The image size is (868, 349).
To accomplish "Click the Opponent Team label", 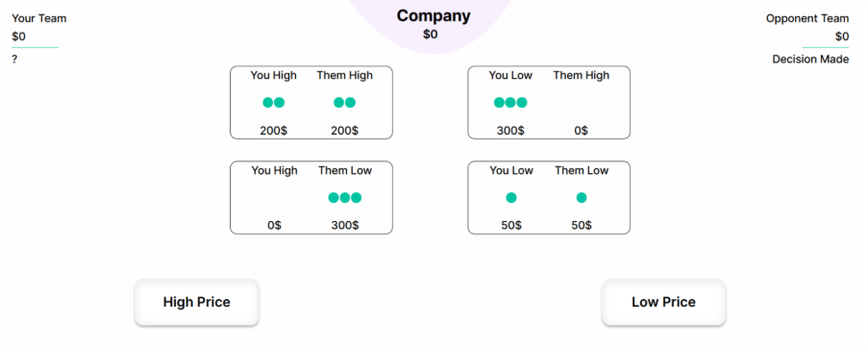I will point(807,18).
